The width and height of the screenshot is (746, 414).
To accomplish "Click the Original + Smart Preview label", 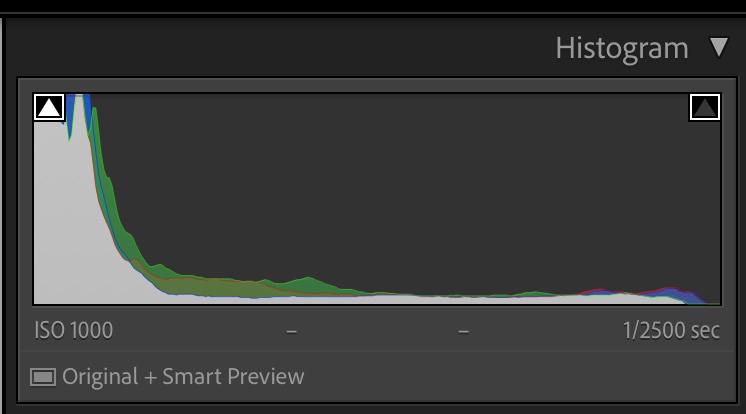I will [x=183, y=377].
